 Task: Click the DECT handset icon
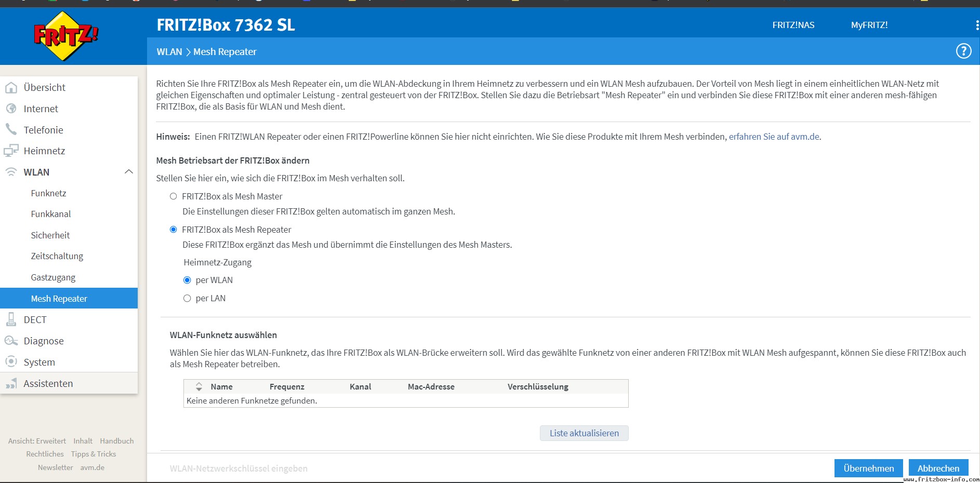11,319
